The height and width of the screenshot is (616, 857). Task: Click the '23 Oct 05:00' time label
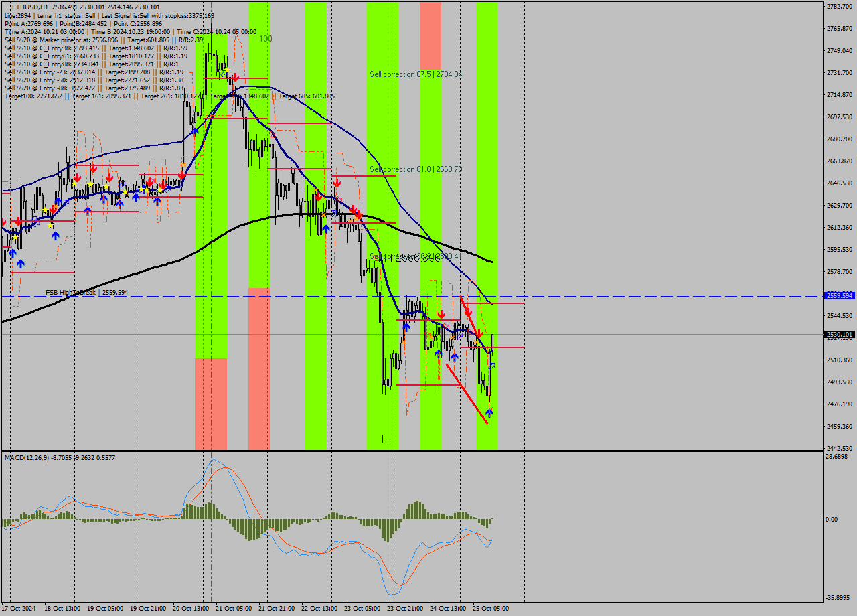click(362, 609)
